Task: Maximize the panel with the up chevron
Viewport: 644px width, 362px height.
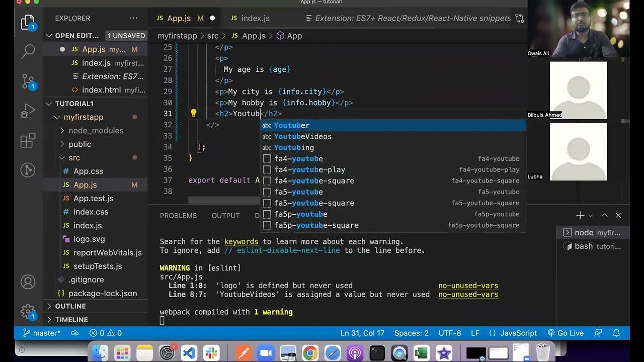Action: (605, 215)
